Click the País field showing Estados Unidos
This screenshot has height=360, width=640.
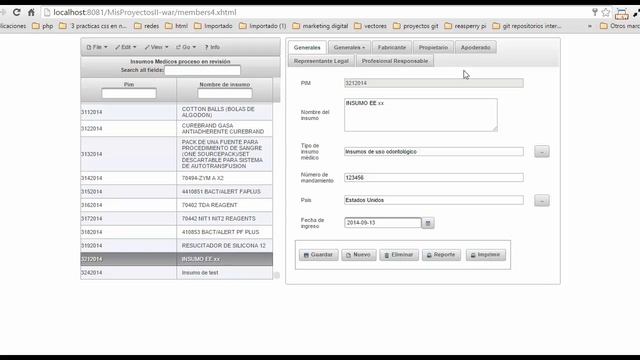[x=433, y=200]
